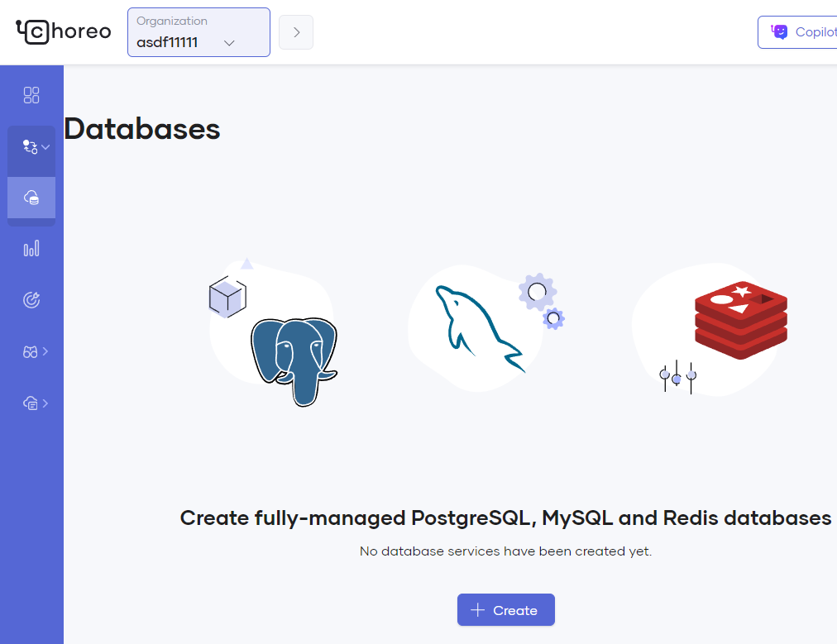This screenshot has height=644, width=837.
Task: Click the Databases page heading
Action: click(142, 129)
